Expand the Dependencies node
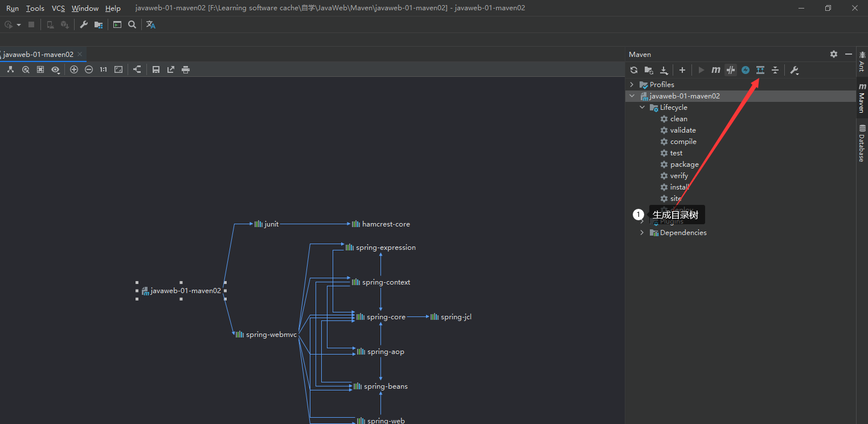 click(642, 232)
